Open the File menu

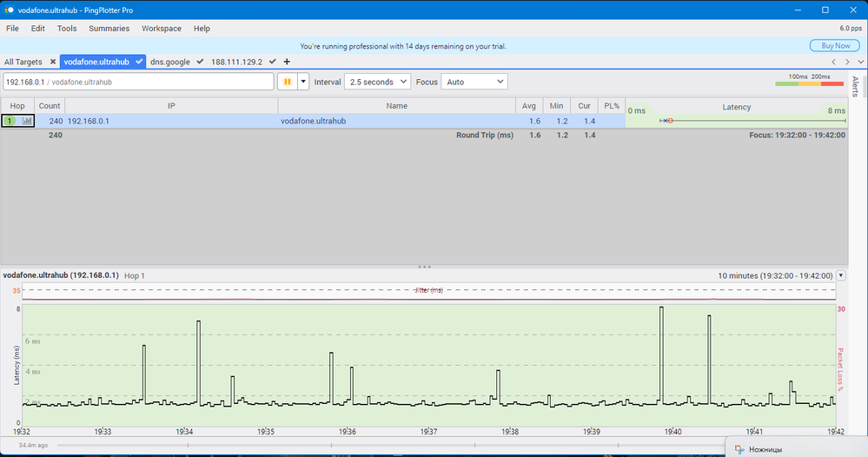12,28
